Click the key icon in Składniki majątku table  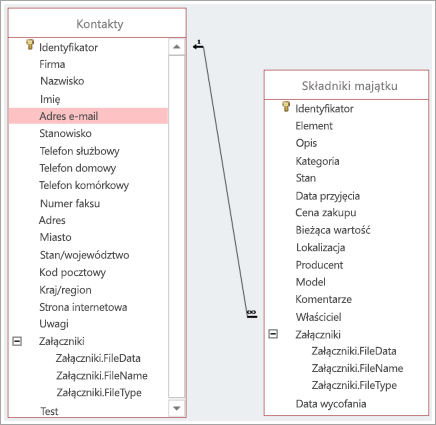coord(286,106)
